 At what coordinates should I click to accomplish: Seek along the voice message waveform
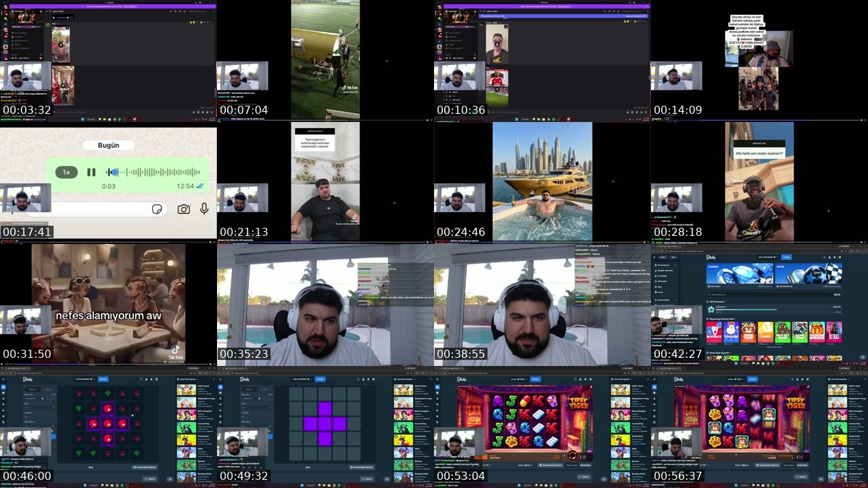[153, 172]
